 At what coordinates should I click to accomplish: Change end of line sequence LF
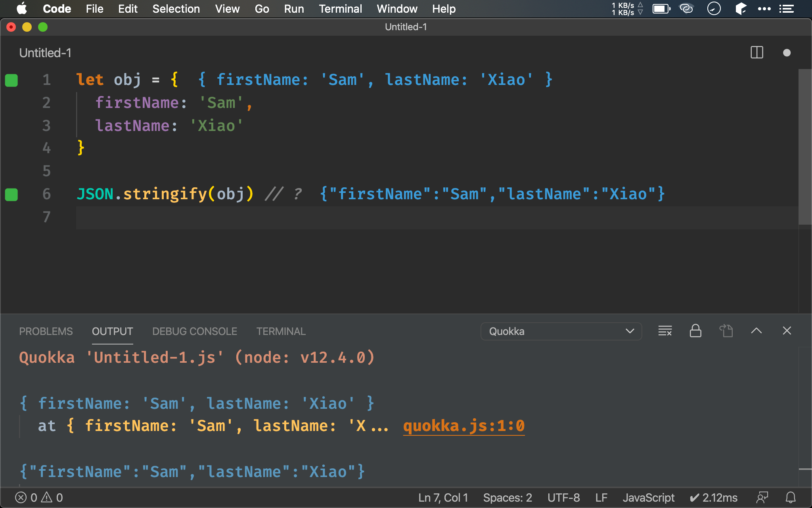tap(601, 498)
